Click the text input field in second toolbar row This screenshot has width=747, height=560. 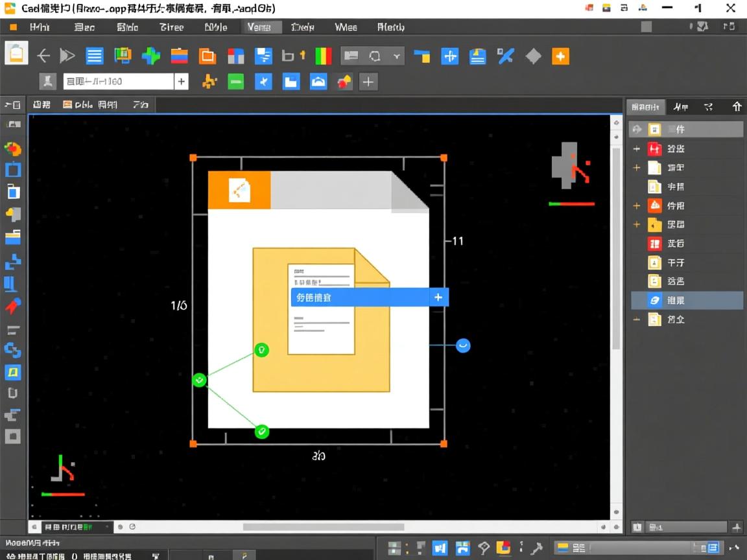(x=118, y=82)
